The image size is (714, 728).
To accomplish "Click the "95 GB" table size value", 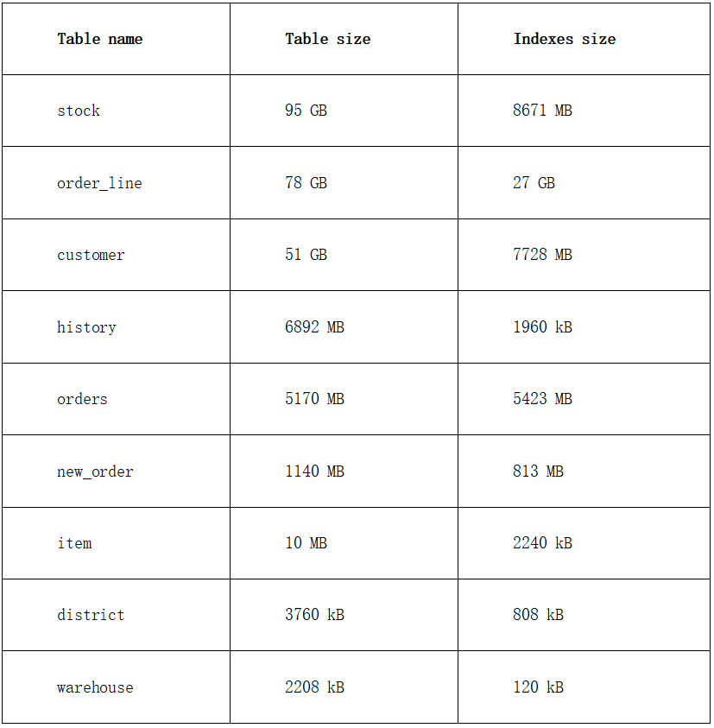I will [306, 111].
